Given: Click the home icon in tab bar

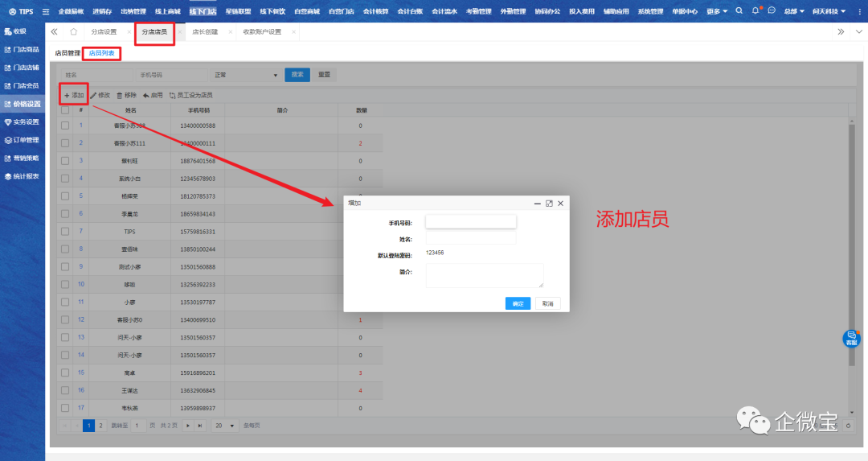Looking at the screenshot, I should (73, 32).
